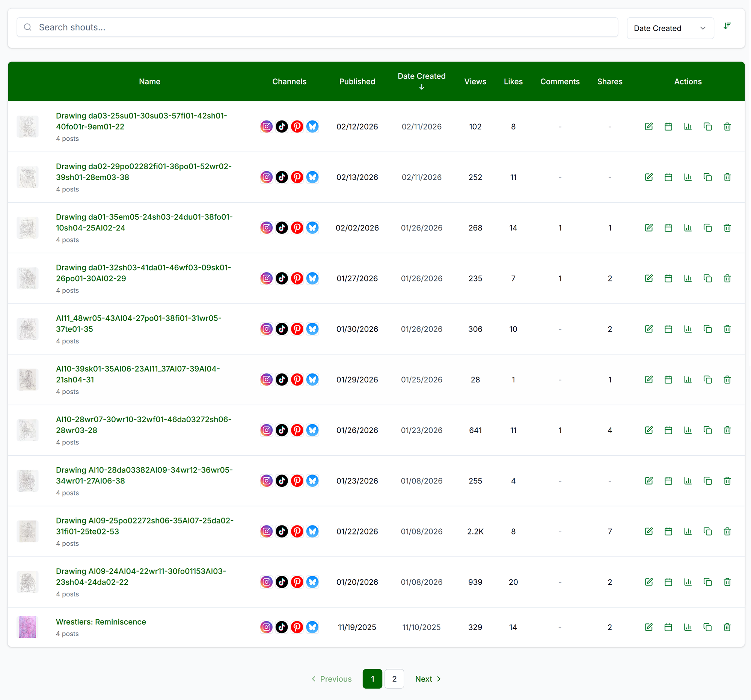This screenshot has width=751, height=700.
Task: Click the Next pagination link
Action: click(x=428, y=679)
